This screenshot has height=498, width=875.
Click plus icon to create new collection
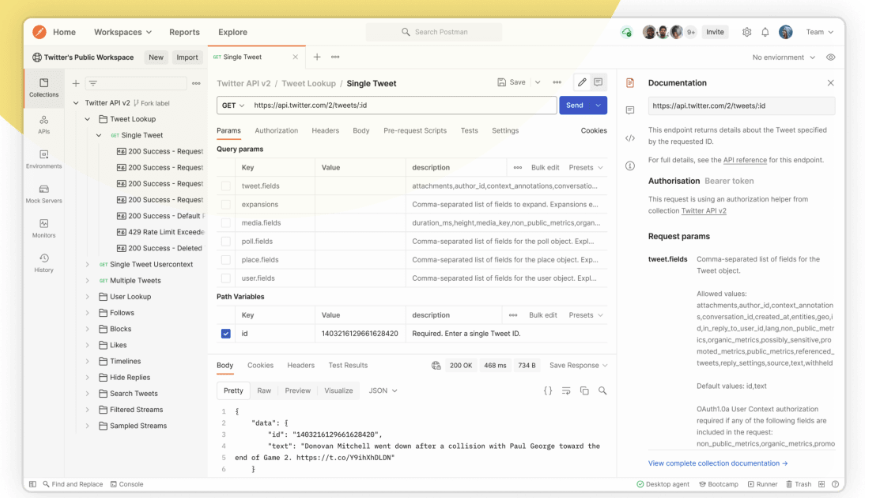75,83
